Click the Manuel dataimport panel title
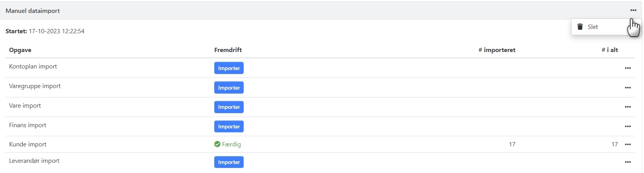This screenshot has height=173, width=644. [33, 11]
